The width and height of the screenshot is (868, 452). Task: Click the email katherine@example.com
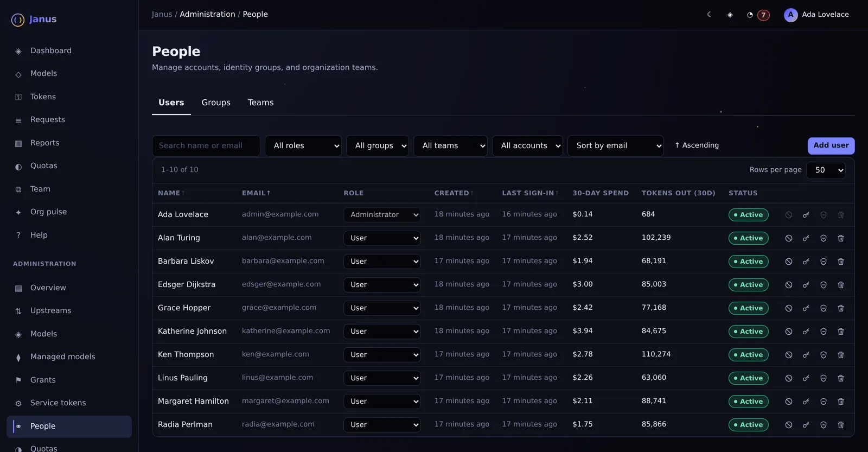[x=286, y=331]
